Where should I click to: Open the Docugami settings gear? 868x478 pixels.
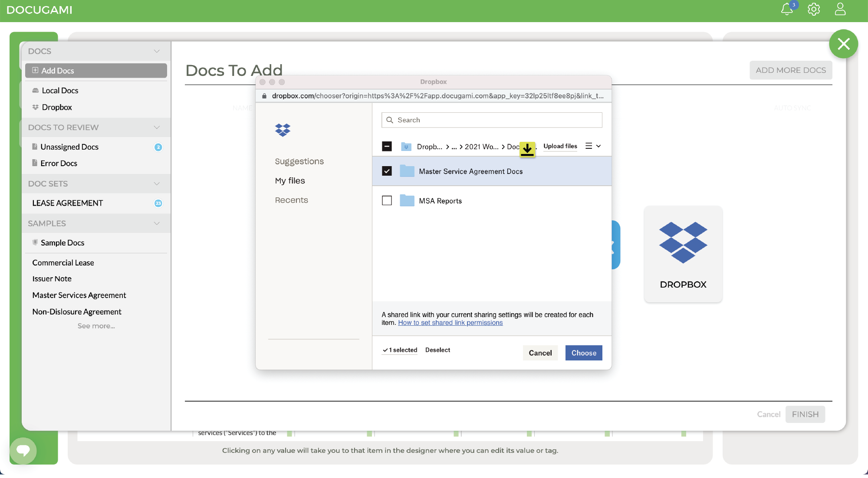814,10
